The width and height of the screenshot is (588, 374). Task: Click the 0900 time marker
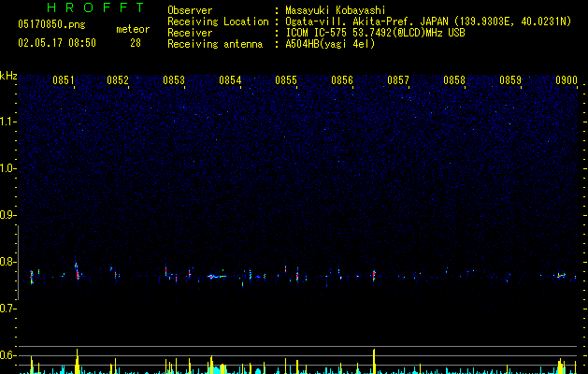click(x=566, y=80)
